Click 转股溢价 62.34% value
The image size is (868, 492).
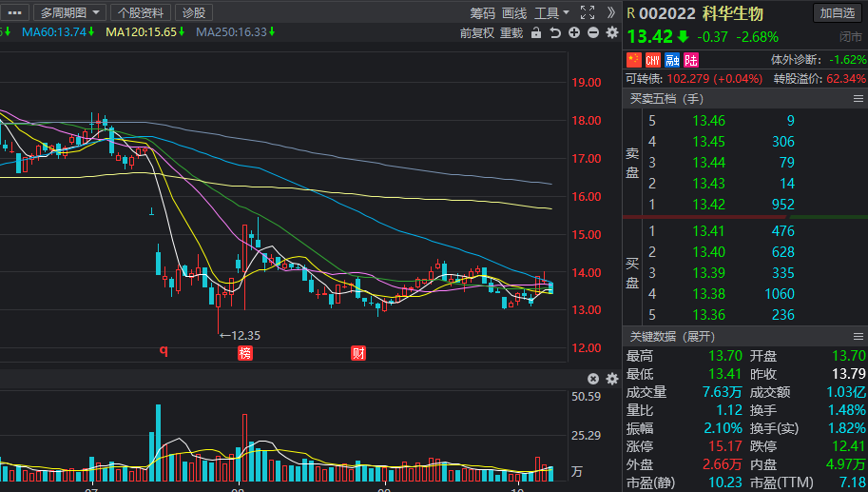(846, 79)
